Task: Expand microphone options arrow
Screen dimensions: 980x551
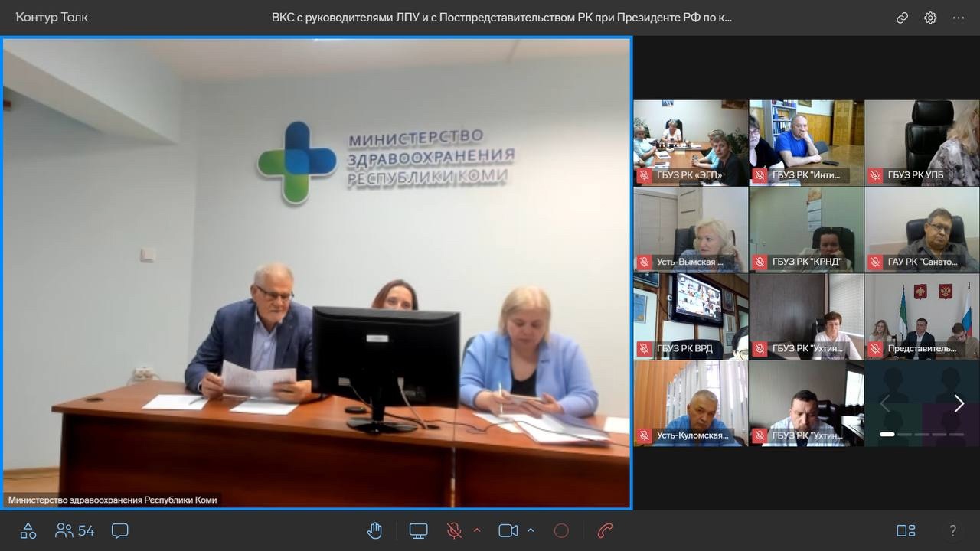Action: pyautogui.click(x=477, y=530)
